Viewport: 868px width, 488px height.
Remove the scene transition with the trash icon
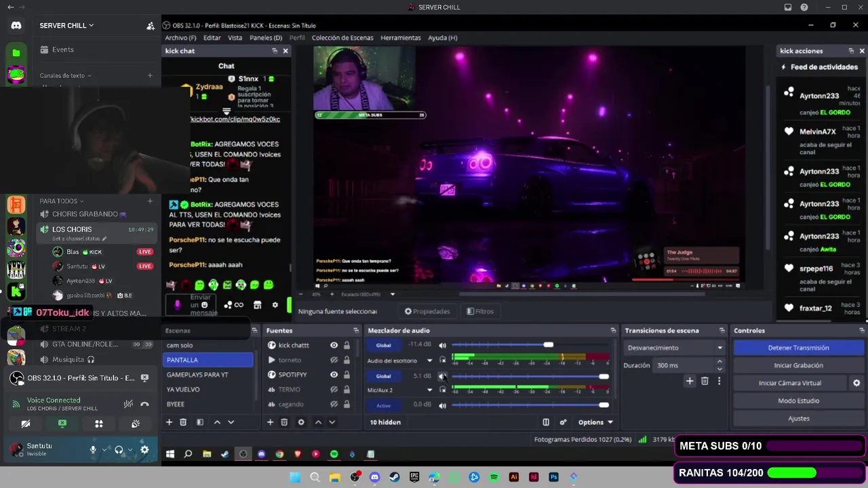coord(705,382)
